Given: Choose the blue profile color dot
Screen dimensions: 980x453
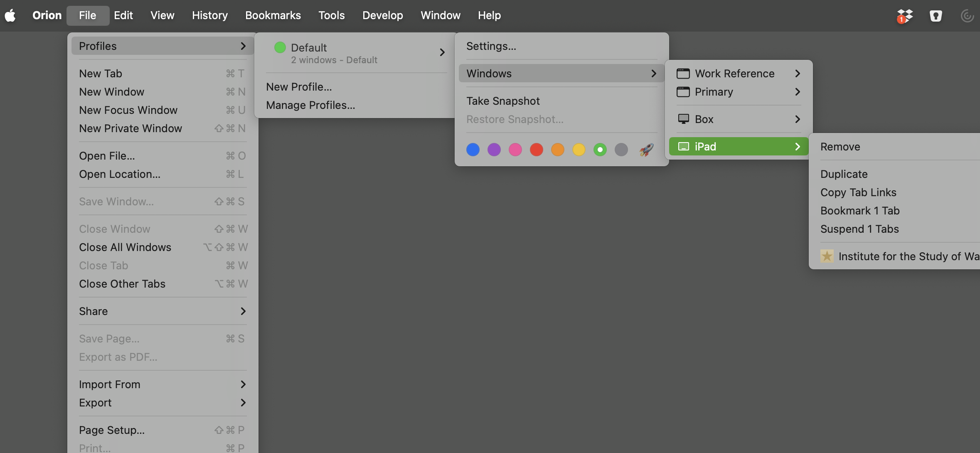Looking at the screenshot, I should (473, 150).
